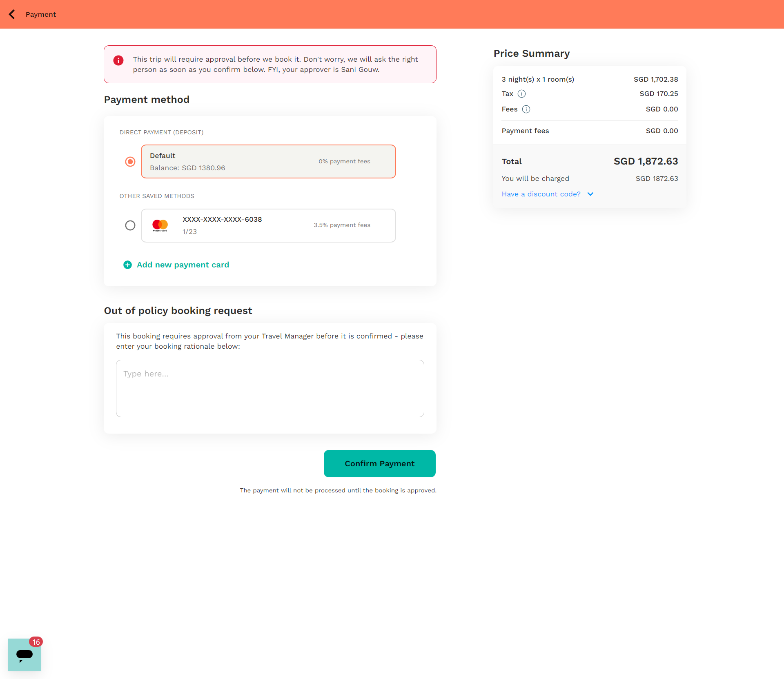Click the Fees info icon
This screenshot has height=679, width=784.
[x=526, y=109]
